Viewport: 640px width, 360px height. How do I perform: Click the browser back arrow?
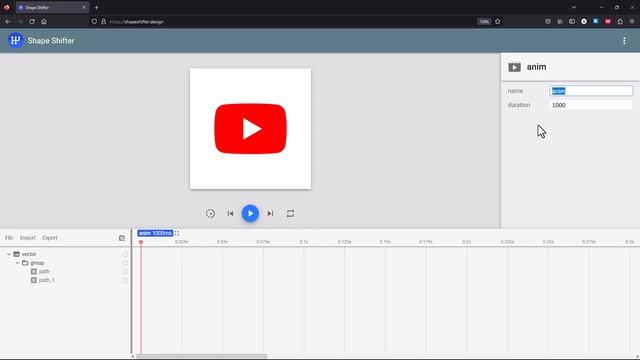8,22
